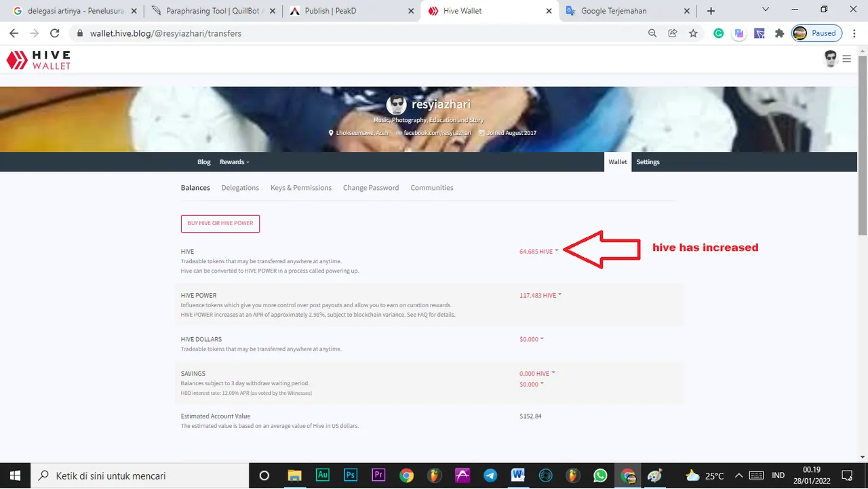Click the IND input language indicator

tap(778, 475)
